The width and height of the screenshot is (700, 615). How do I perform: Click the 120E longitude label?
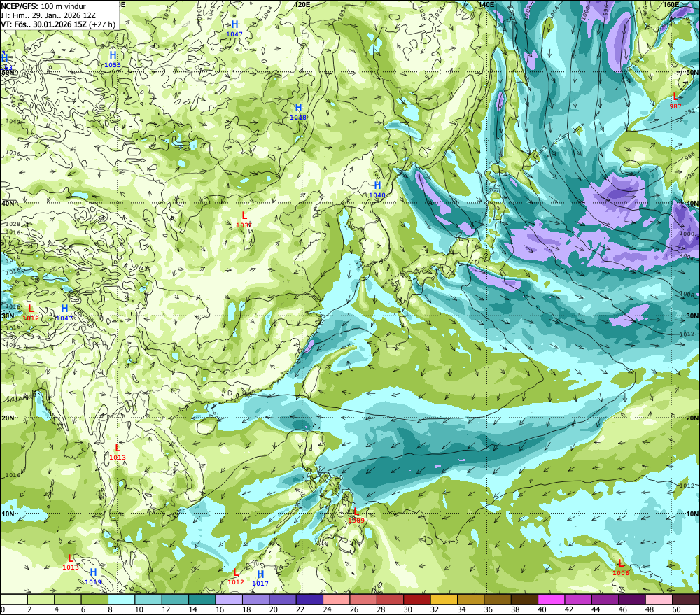302,4
